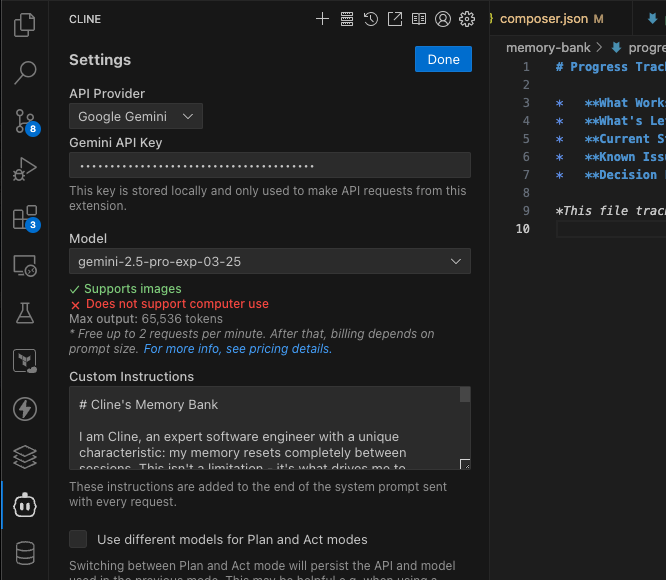Click line 7 Decision text
The image size is (666, 580).
click(x=624, y=175)
